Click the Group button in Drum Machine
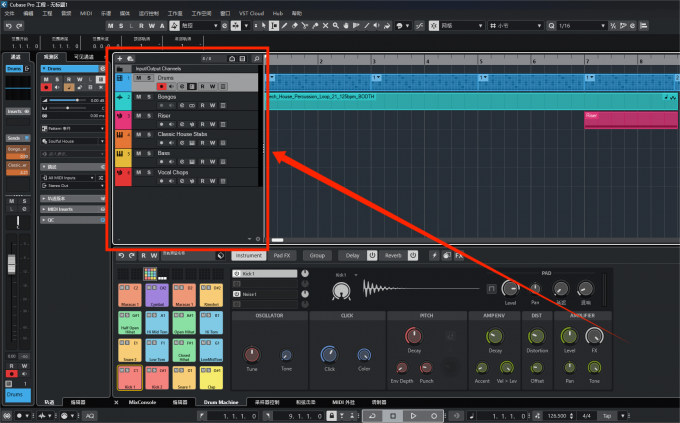 317,256
